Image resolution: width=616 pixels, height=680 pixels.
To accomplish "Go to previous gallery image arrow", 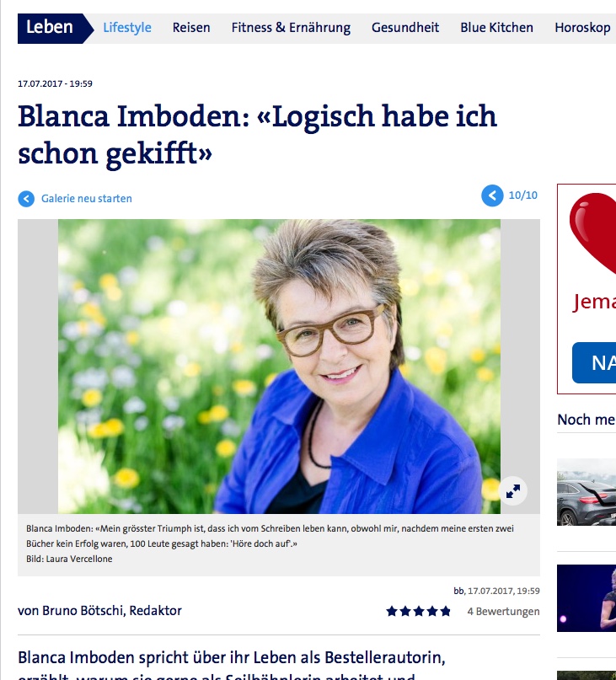I will tap(492, 195).
